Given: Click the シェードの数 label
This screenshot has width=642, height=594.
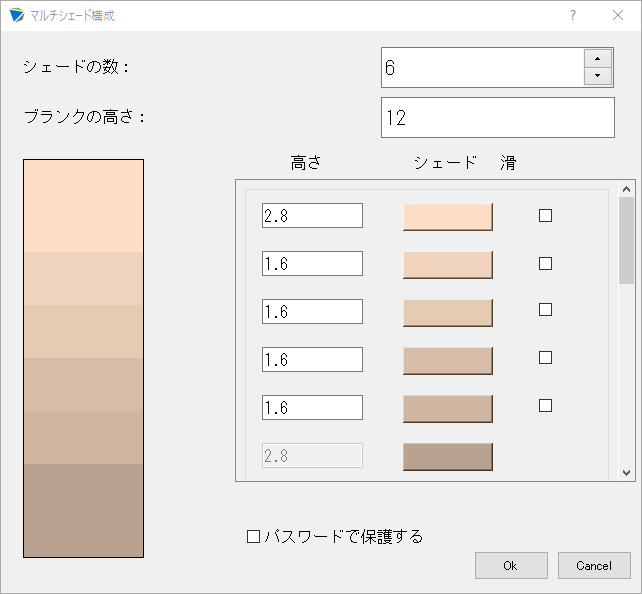Looking at the screenshot, I should (76, 67).
